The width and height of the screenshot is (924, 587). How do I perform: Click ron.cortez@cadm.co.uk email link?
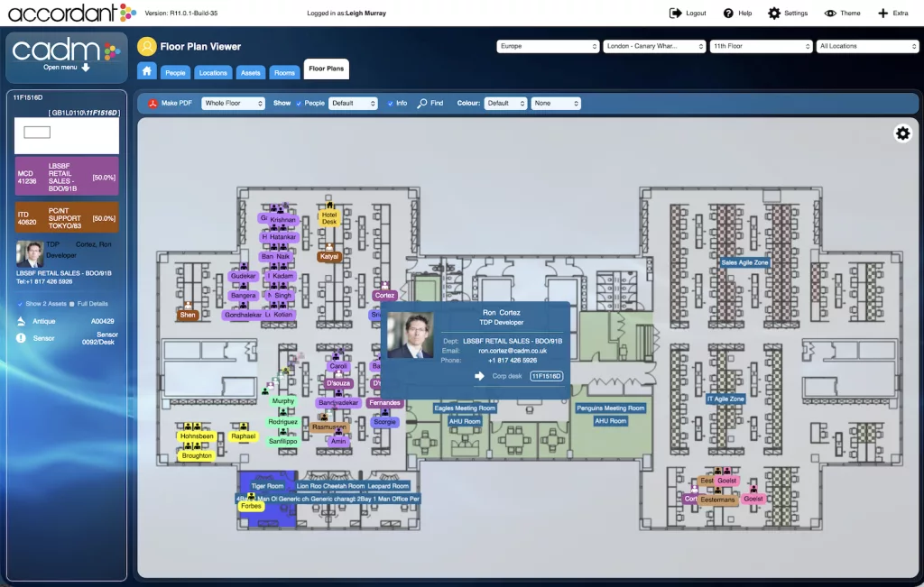pos(513,351)
